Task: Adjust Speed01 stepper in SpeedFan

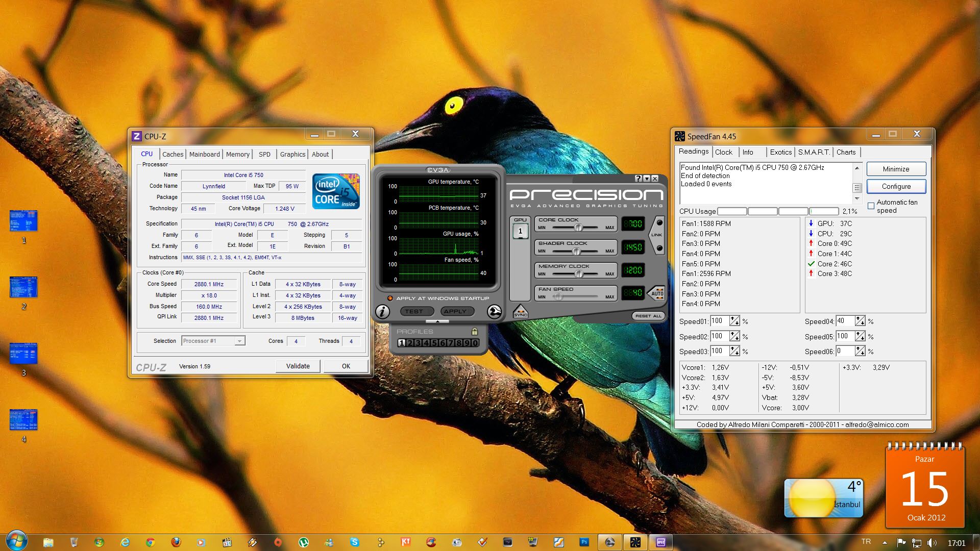Action: 734,321
